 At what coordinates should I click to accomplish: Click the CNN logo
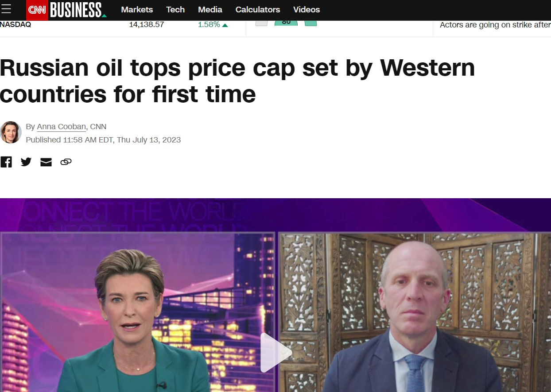tap(37, 10)
